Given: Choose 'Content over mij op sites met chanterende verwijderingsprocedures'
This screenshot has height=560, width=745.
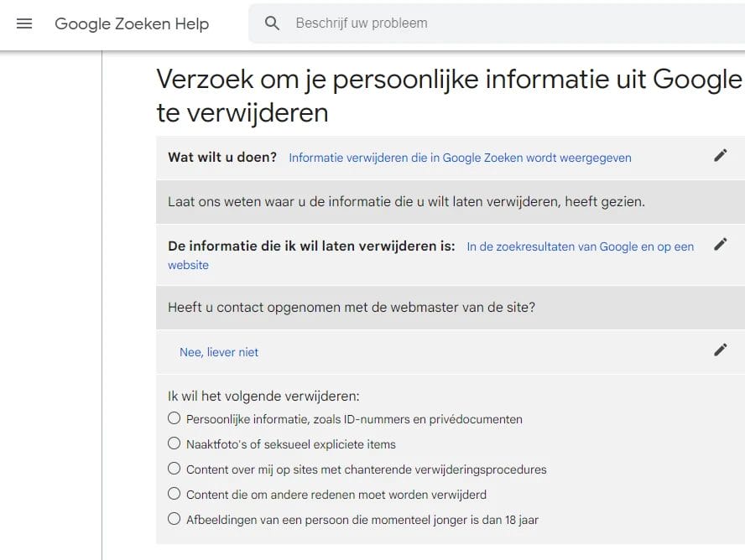Looking at the screenshot, I should pos(175,469).
